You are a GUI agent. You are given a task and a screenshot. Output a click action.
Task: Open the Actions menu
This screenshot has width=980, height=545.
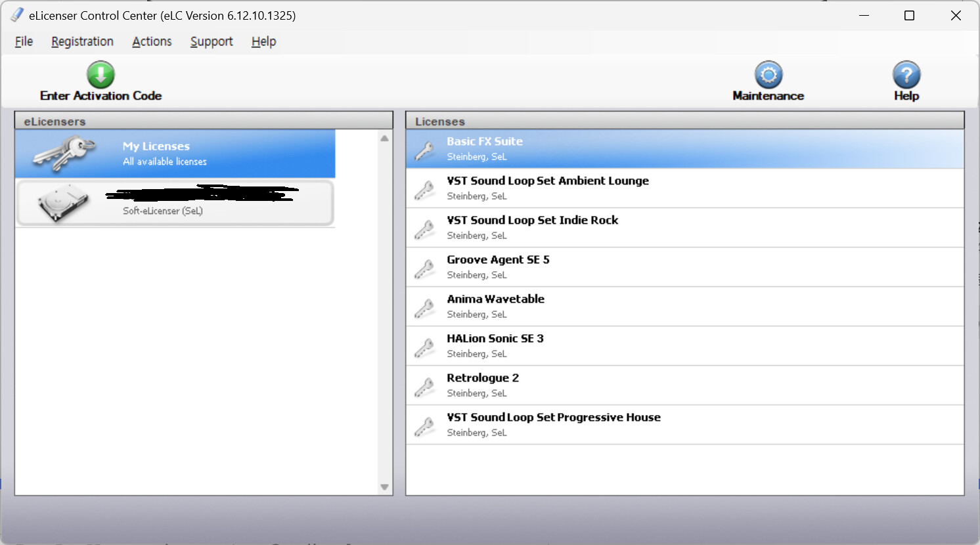(152, 41)
